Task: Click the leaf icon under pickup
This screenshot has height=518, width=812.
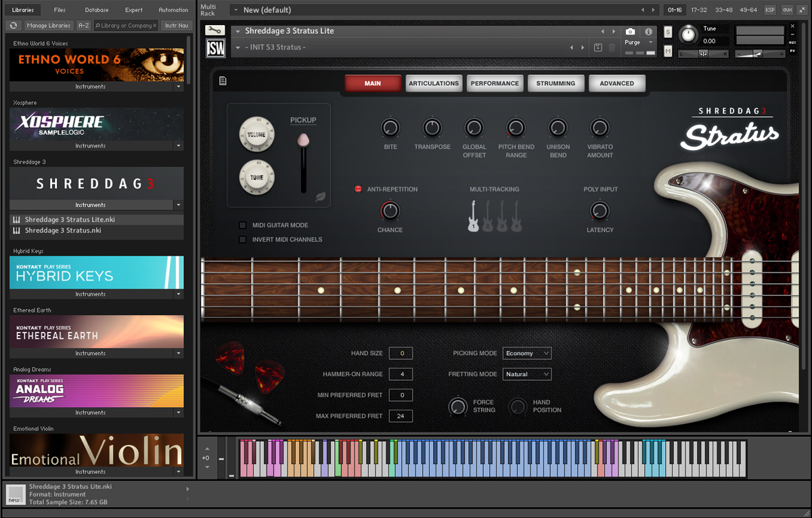Action: 321,197
